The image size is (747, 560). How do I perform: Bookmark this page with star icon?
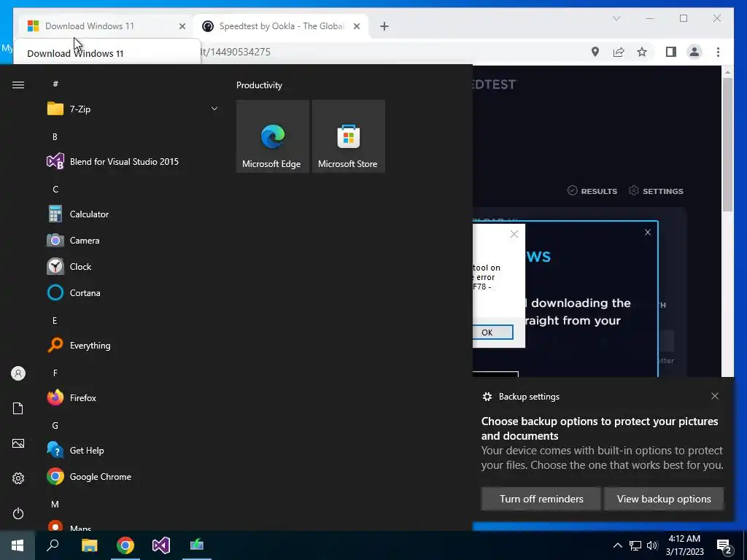tap(642, 52)
